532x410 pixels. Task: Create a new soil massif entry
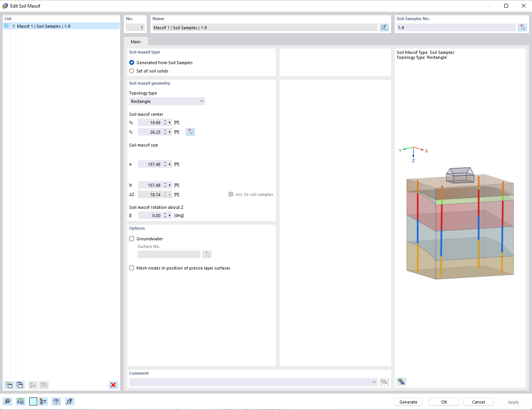click(9, 385)
